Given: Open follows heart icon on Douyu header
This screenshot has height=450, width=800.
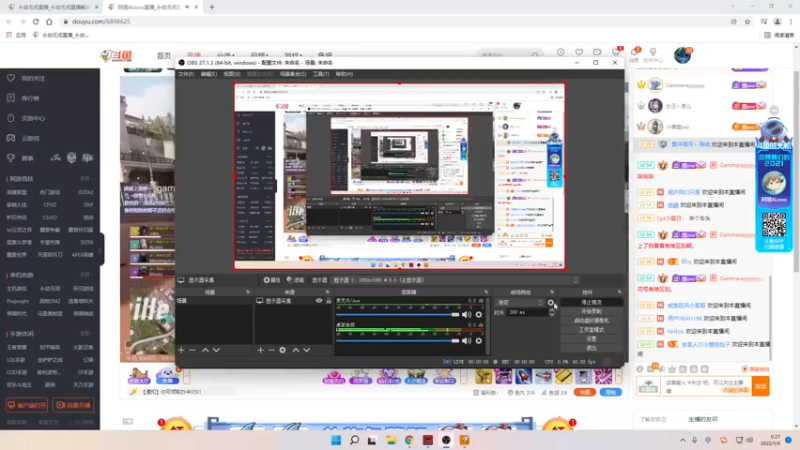Looking at the screenshot, I should [579, 52].
